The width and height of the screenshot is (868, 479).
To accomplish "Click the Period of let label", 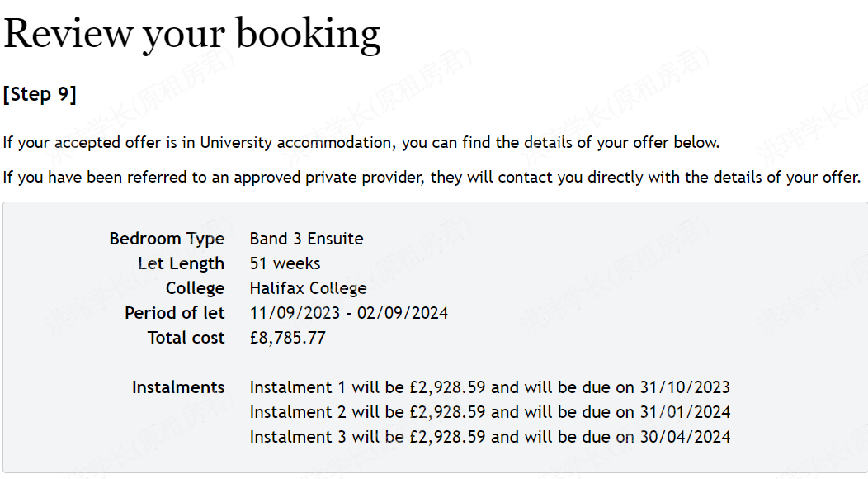I will click(174, 313).
